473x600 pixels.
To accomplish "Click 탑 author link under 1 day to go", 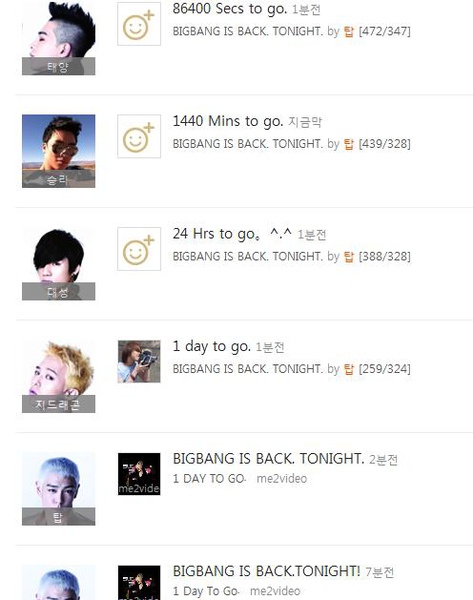I will tap(349, 369).
